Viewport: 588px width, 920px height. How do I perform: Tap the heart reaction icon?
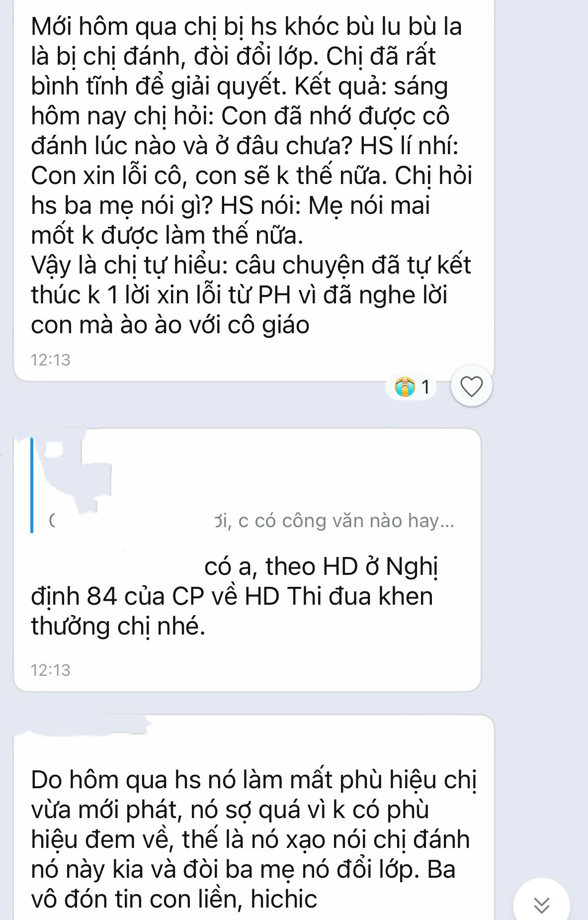[x=471, y=386]
